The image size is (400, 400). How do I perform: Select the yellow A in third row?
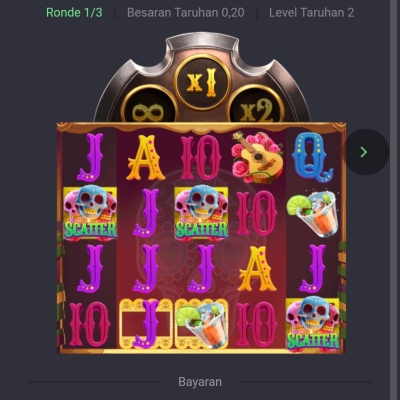point(257,268)
